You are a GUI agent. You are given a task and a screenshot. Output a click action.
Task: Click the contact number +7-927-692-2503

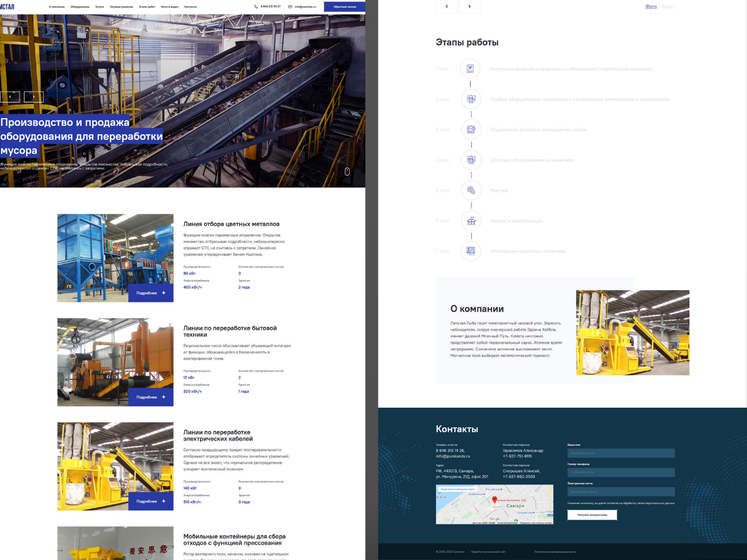coord(519,477)
